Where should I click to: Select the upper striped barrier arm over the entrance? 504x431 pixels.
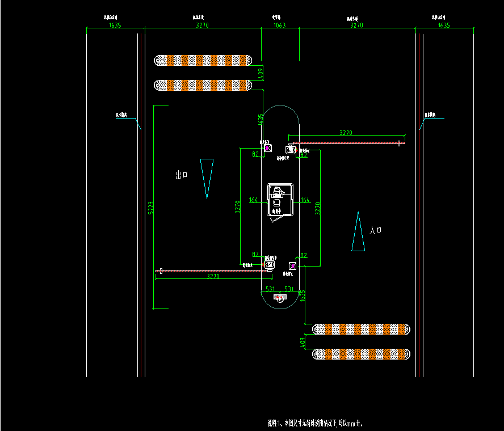tap(346, 143)
